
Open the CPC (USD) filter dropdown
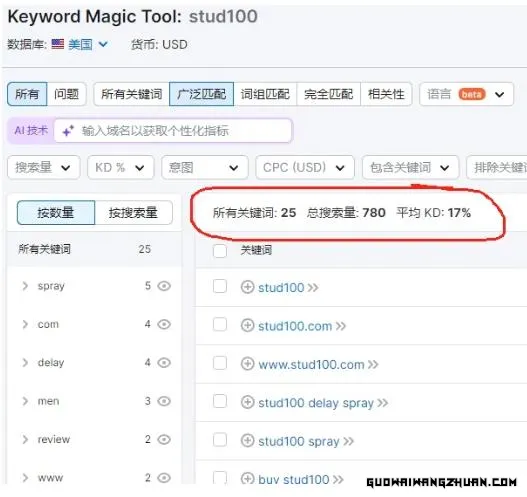[305, 167]
